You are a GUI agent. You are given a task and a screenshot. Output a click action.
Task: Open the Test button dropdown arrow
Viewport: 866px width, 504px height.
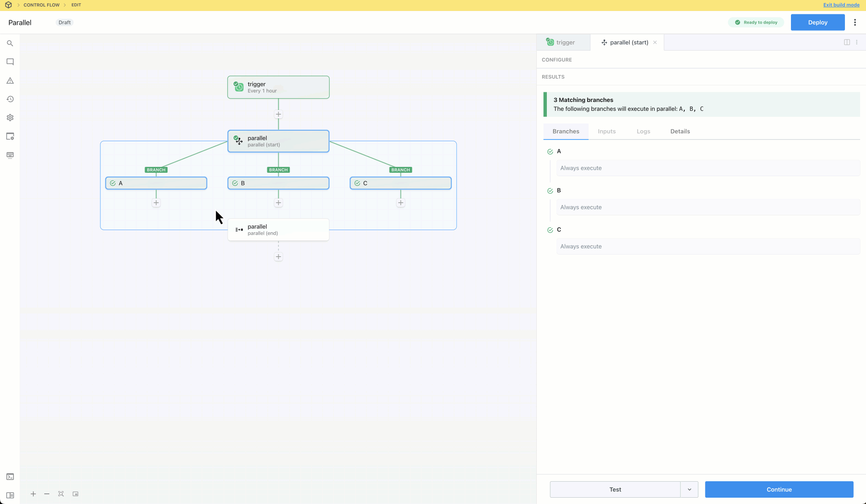point(689,489)
